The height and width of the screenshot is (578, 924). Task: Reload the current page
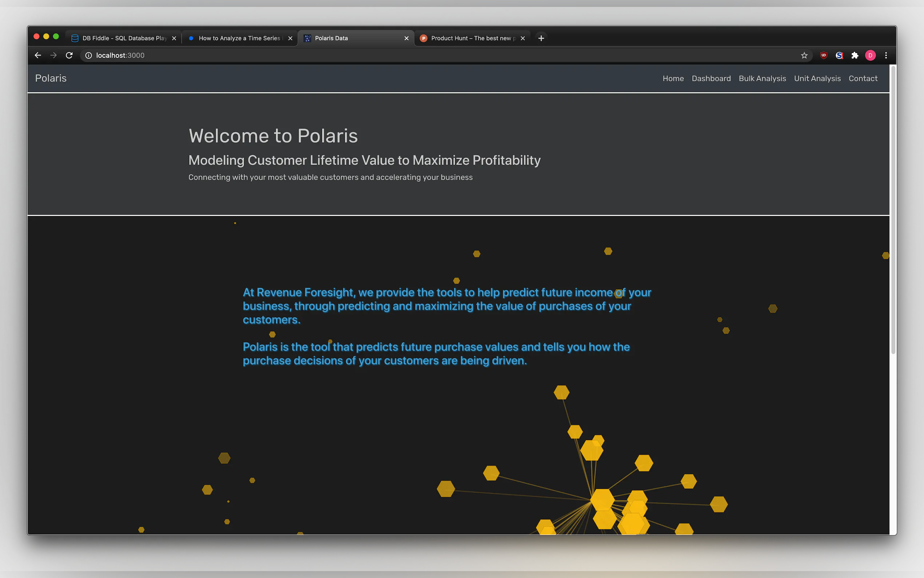point(69,55)
